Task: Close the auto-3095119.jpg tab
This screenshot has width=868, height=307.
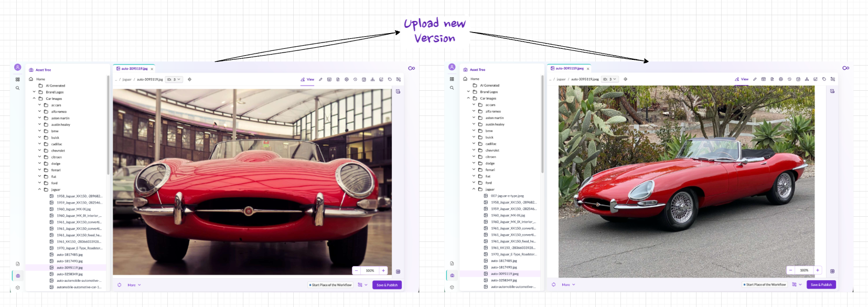Action: pos(152,69)
